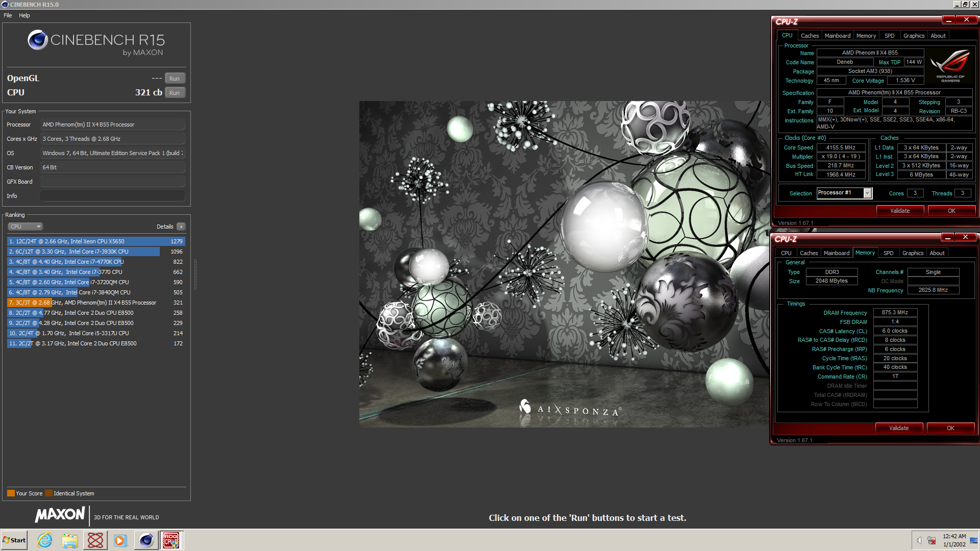This screenshot has height=551, width=980.
Task: Select the Core 2 Duo E8500 4.77 GHz row
Action: point(96,313)
